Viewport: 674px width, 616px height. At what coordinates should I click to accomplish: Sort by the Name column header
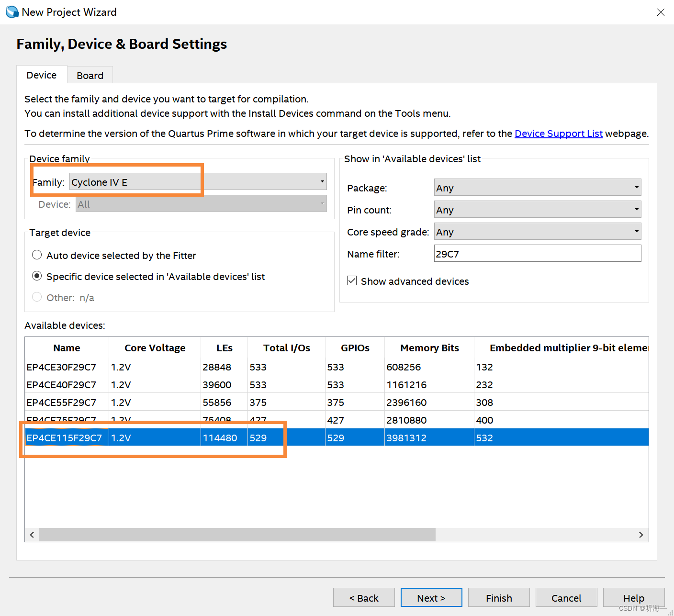[67, 348]
